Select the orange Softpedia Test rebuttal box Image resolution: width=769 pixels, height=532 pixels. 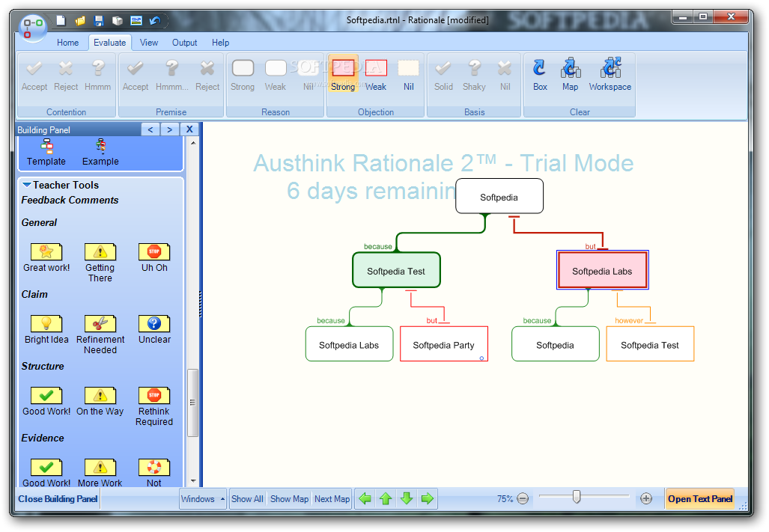click(x=650, y=344)
